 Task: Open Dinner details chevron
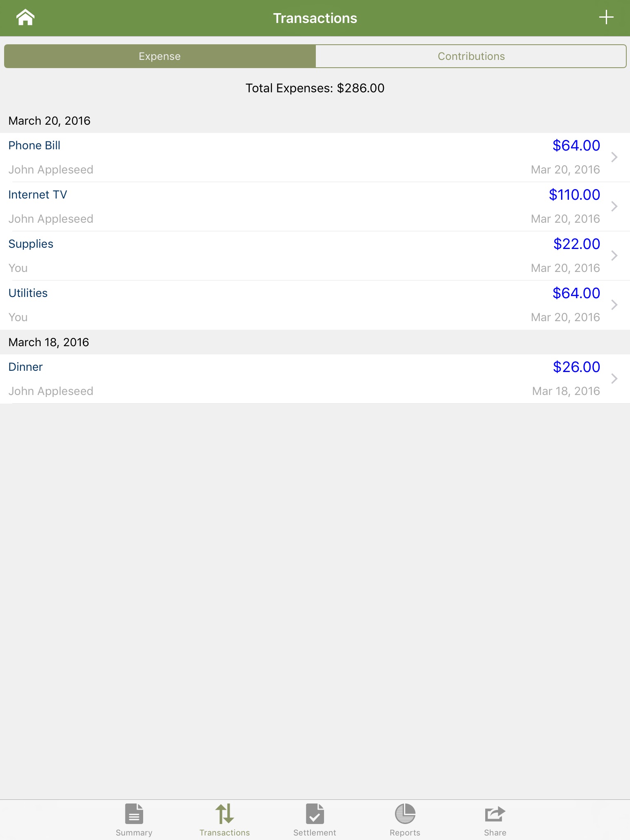click(614, 379)
